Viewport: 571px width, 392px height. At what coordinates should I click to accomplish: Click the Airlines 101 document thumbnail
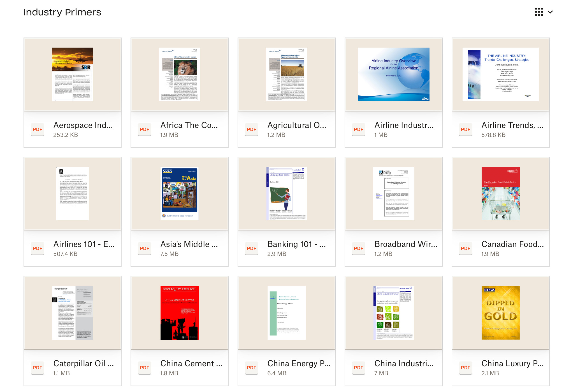72,193
